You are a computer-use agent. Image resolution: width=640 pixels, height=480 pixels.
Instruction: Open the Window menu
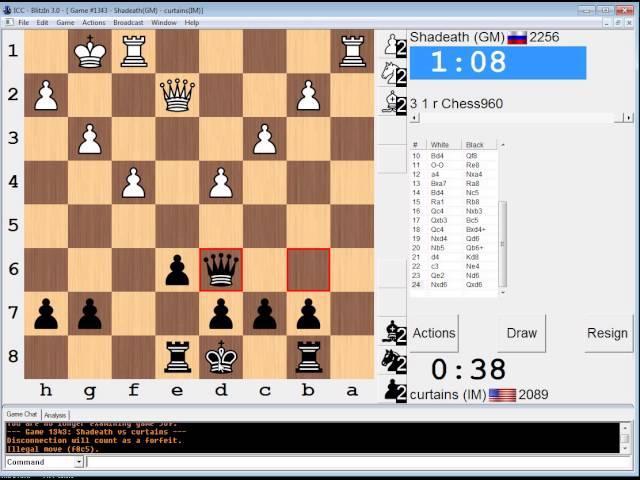pos(164,22)
